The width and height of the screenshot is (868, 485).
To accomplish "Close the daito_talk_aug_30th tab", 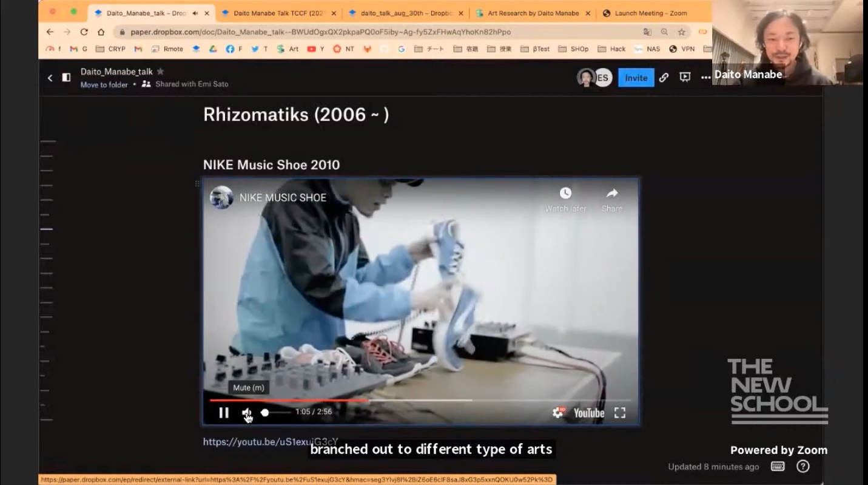I will (461, 13).
